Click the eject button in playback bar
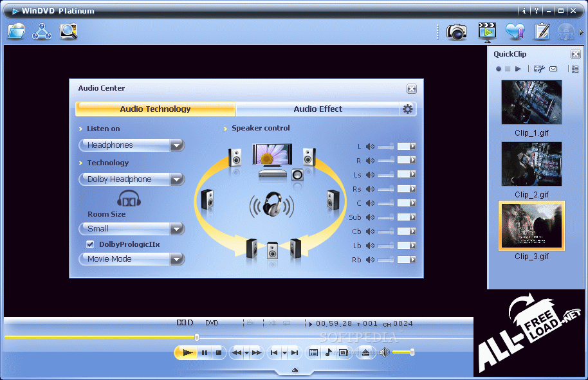 point(366,352)
